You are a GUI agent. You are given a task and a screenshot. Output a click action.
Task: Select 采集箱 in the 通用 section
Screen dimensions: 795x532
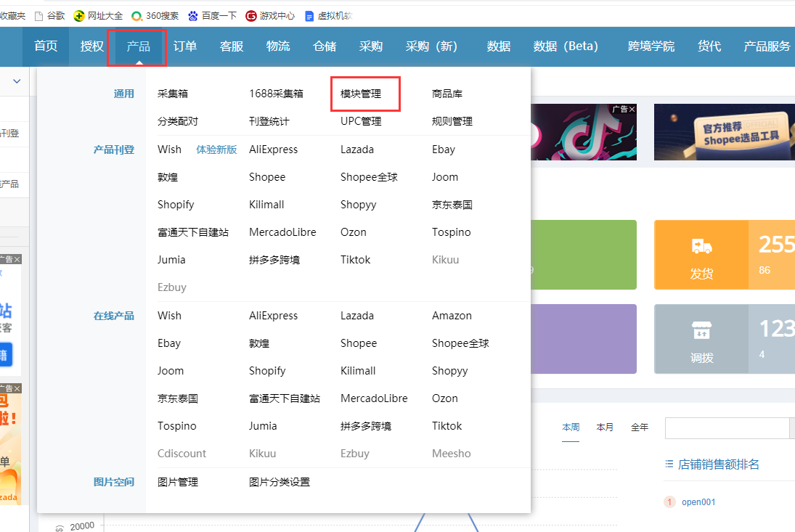pos(172,94)
